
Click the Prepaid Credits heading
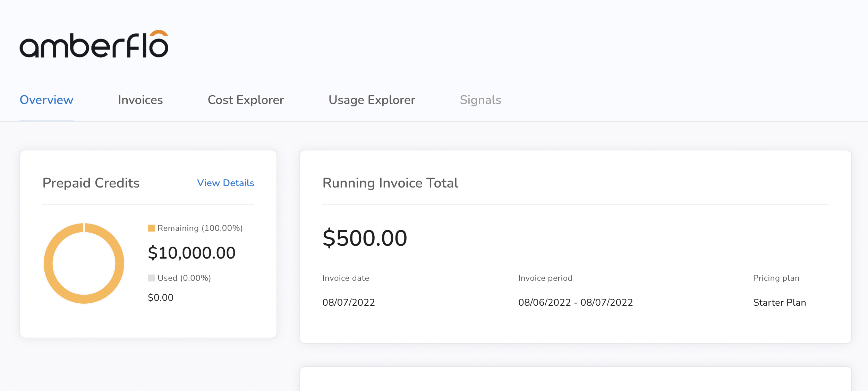[91, 183]
